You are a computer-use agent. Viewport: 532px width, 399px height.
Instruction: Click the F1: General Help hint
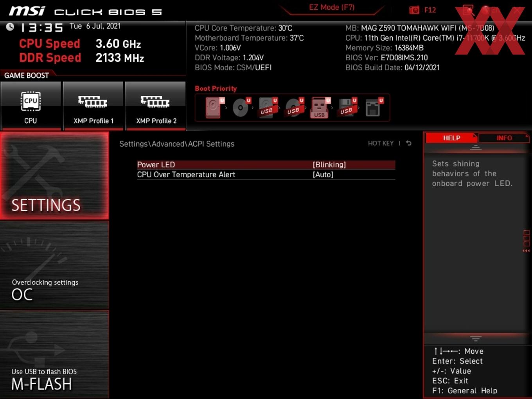(465, 390)
